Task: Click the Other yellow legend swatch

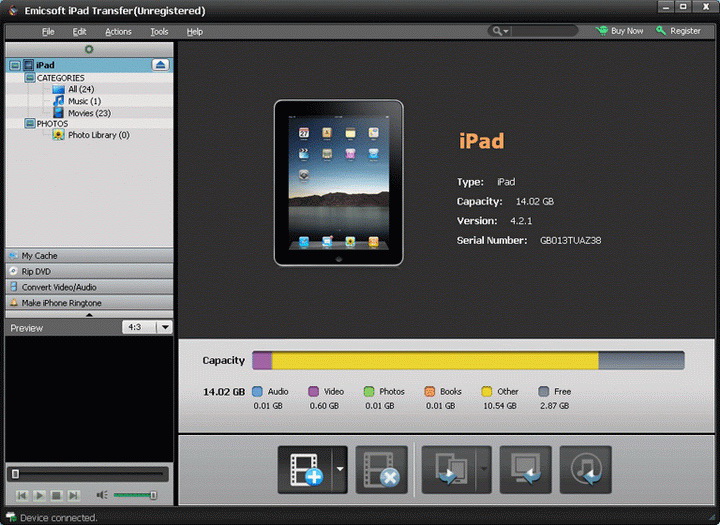Action: (486, 391)
